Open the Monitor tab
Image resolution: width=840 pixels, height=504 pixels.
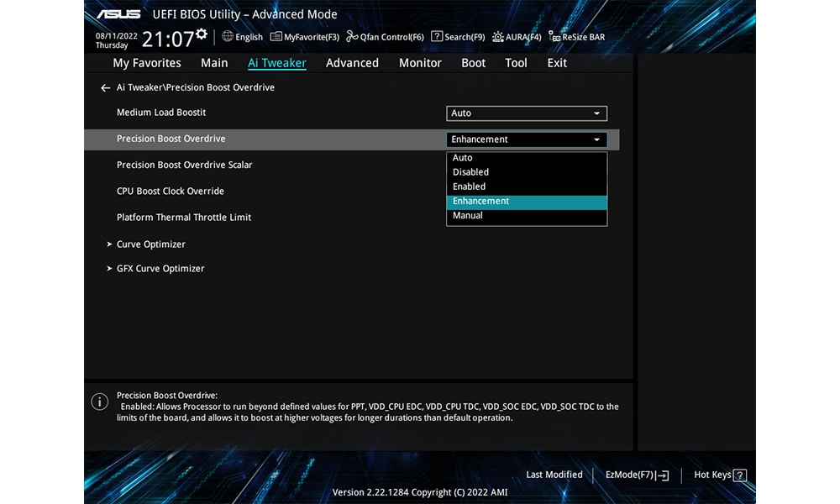click(420, 63)
